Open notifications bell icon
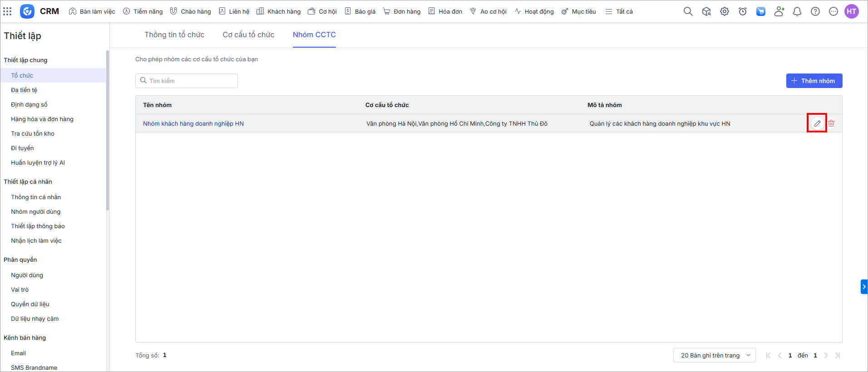 (x=797, y=11)
